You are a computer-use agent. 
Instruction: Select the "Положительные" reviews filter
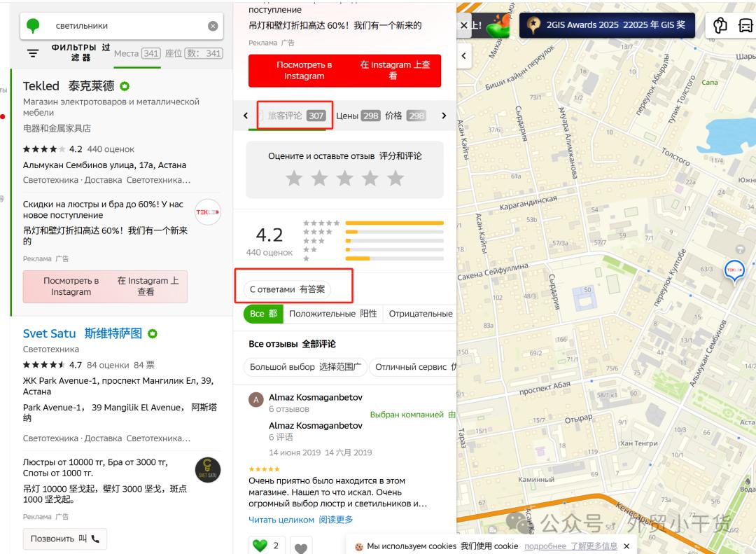pyautogui.click(x=332, y=314)
